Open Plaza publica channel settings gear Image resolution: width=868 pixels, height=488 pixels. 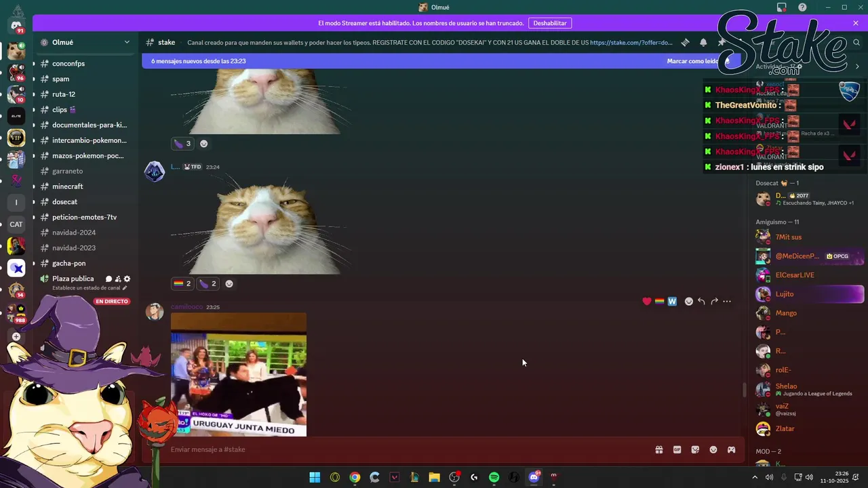(x=127, y=279)
